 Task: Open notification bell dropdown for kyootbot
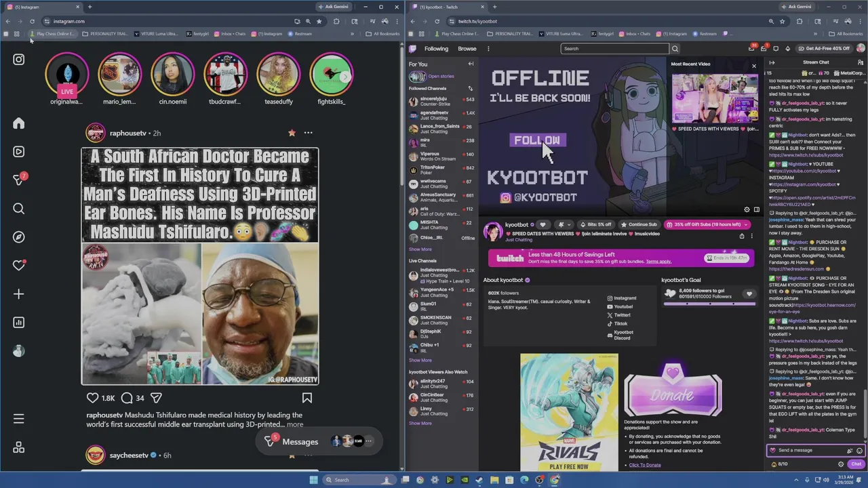tap(564, 225)
